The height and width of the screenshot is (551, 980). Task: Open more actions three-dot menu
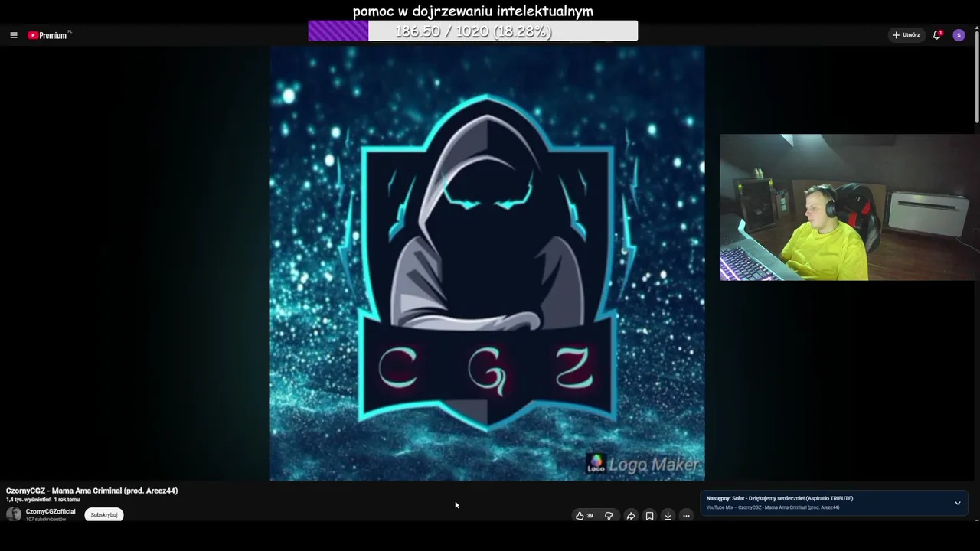pyautogui.click(x=686, y=516)
